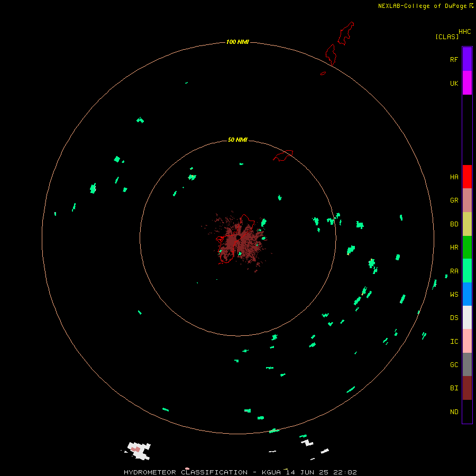Click the '22:02' time stamp
This screenshot has width=476, height=476.
pos(345,472)
